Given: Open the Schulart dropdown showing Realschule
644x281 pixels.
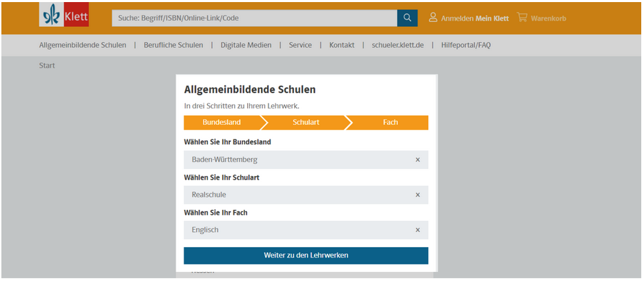Looking at the screenshot, I should click(x=297, y=195).
